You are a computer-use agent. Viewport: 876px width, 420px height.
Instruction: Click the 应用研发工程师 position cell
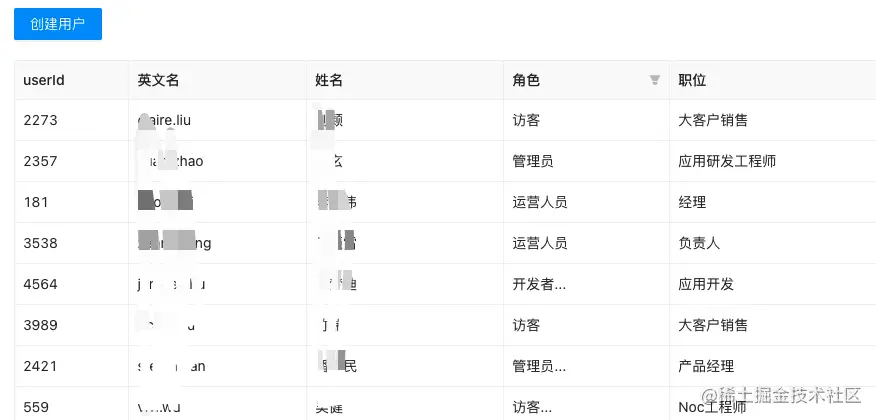tap(727, 161)
